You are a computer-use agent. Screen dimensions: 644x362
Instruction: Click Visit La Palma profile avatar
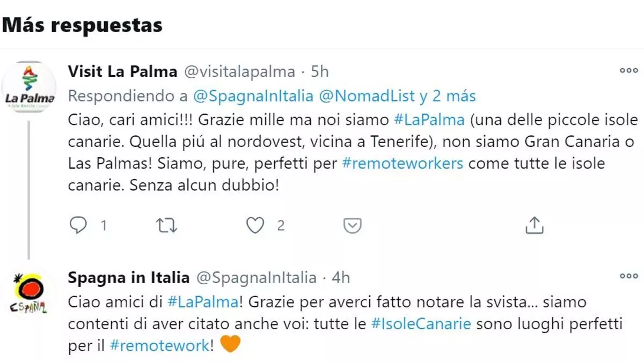coord(30,87)
